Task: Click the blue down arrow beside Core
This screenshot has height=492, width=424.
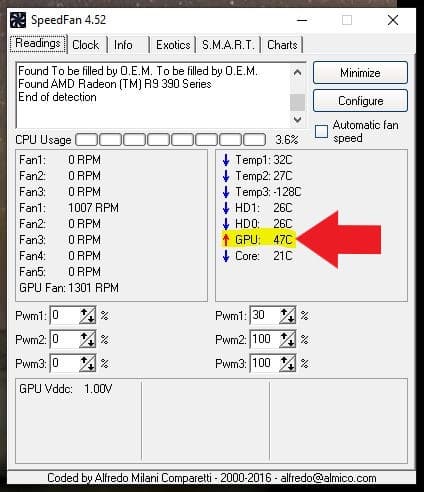Action: (226, 256)
